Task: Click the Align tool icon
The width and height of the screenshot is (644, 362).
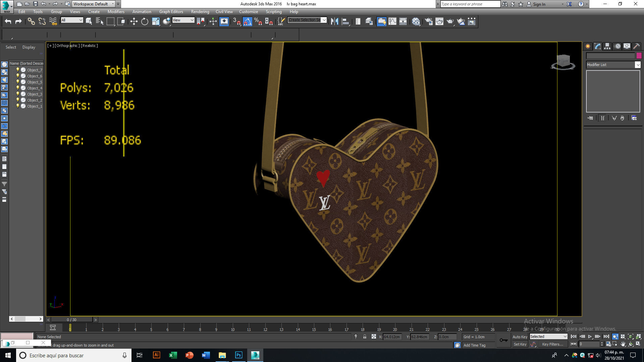Action: (345, 21)
